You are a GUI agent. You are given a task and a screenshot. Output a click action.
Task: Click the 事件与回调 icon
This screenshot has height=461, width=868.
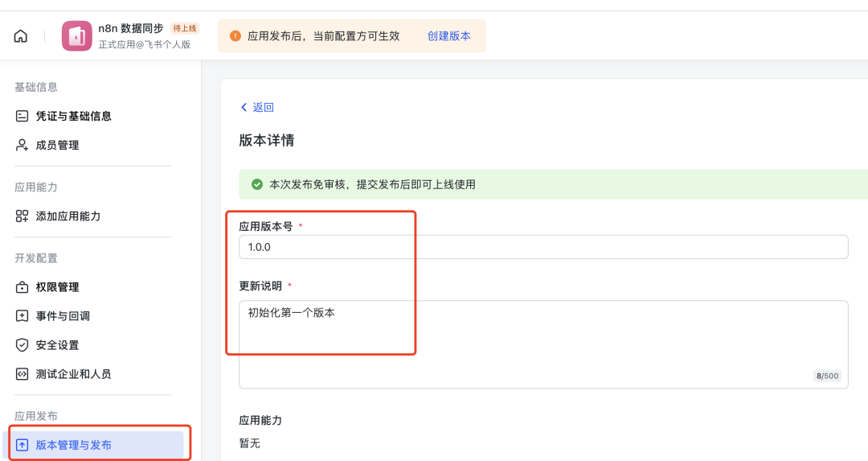click(x=23, y=316)
